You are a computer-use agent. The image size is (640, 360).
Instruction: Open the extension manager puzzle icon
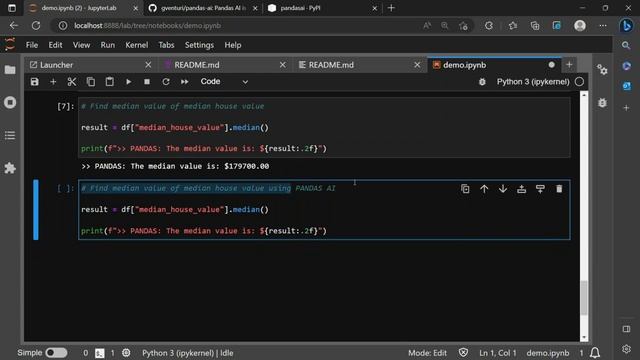(10, 168)
